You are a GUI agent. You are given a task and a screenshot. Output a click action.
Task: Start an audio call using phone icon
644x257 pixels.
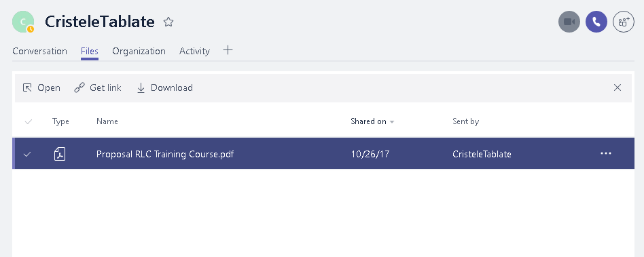click(x=596, y=22)
